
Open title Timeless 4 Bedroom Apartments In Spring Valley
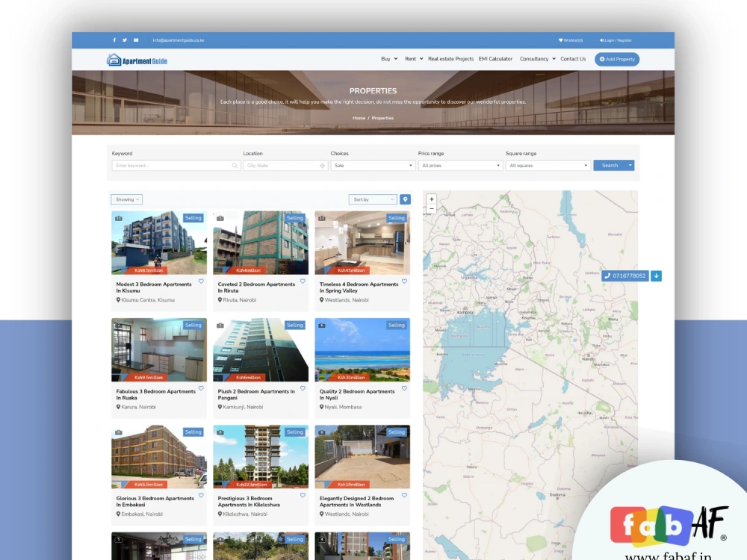point(359,287)
